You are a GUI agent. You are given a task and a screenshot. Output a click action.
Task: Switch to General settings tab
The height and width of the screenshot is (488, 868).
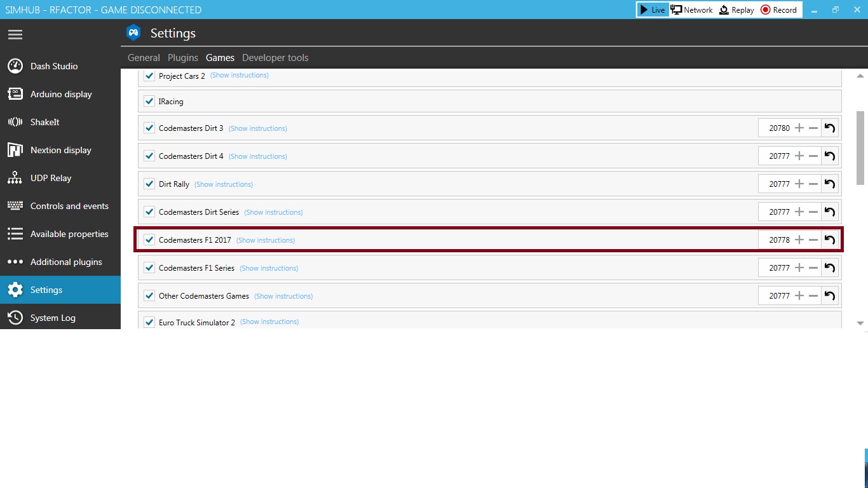(x=144, y=58)
